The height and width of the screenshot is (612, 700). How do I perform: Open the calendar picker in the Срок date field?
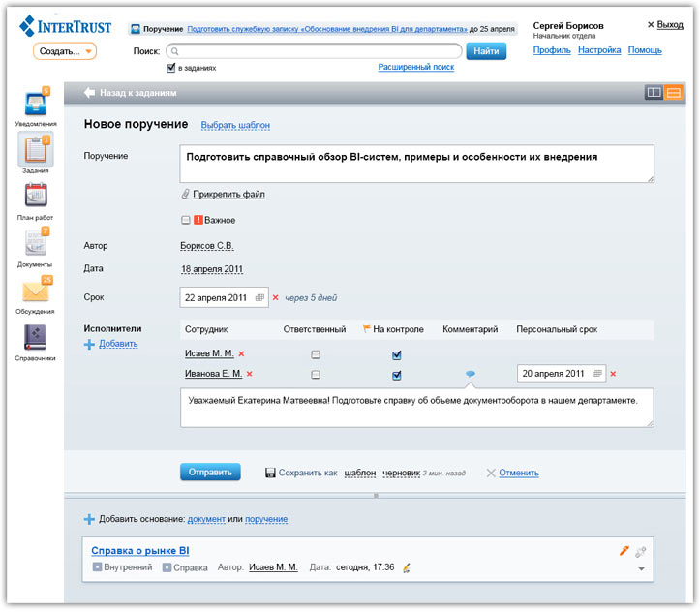259,298
